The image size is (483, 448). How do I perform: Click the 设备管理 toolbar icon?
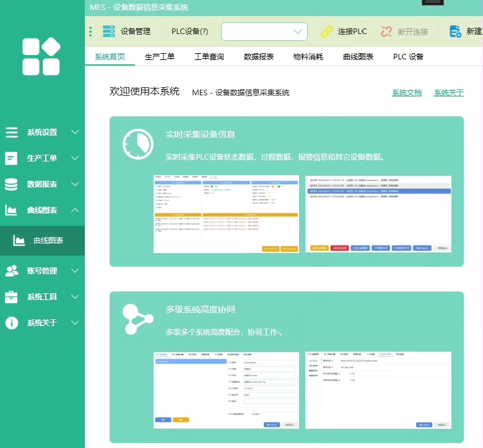(x=109, y=32)
